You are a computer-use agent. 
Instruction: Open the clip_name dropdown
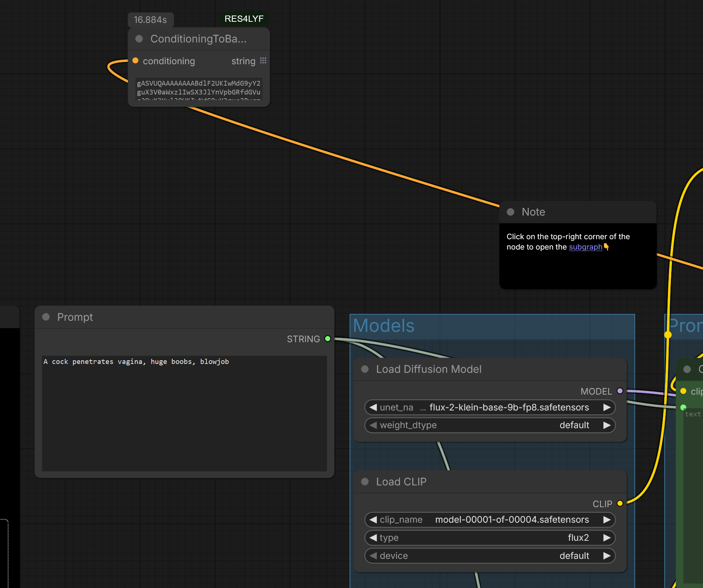(x=490, y=520)
